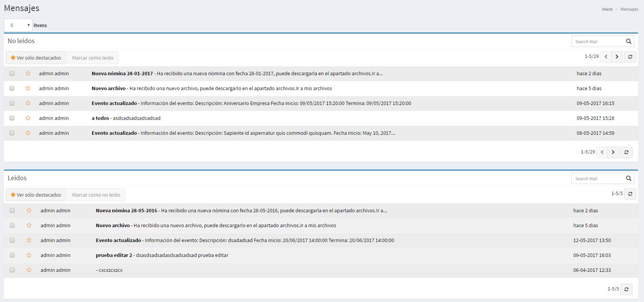Go to next page of unread messages

coord(617,57)
